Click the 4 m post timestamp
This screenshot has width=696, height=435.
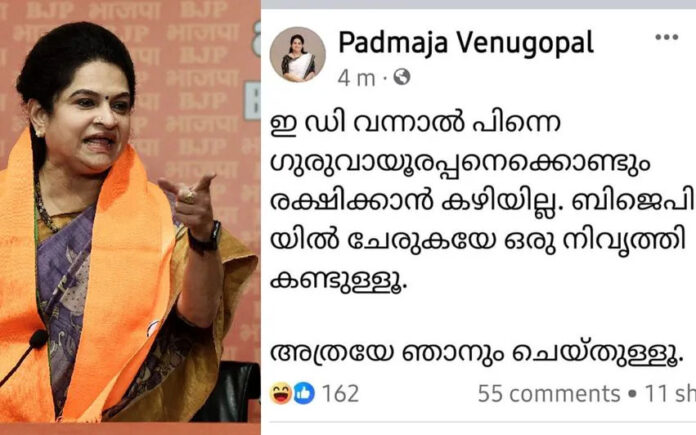356,78
